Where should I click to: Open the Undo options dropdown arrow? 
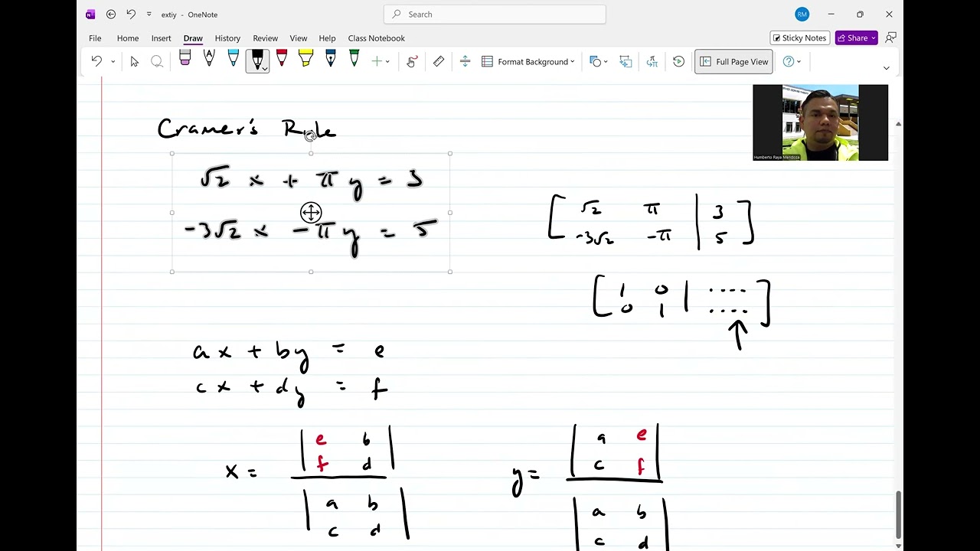tap(113, 62)
